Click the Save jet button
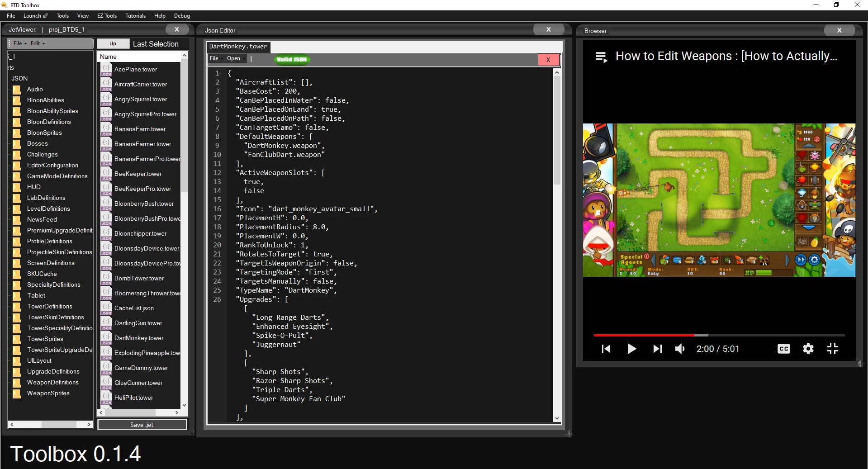 (x=142, y=425)
